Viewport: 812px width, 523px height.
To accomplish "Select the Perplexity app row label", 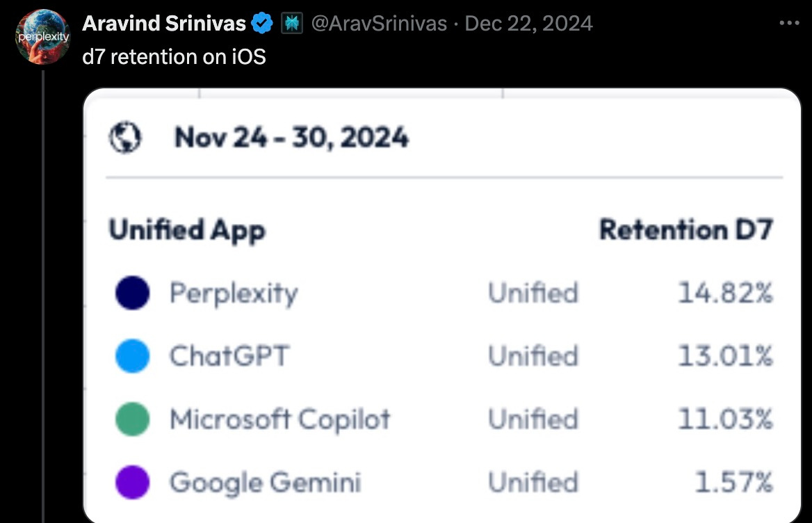I will 234,293.
